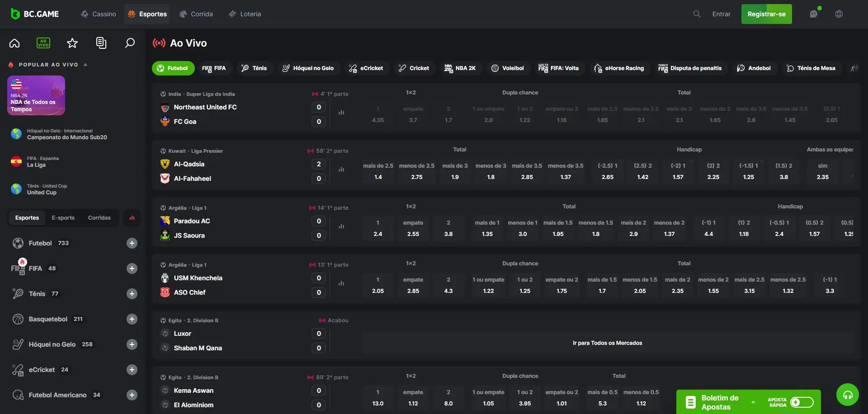The width and height of the screenshot is (868, 414).
Task: Open the bet history slip icon
Action: click(x=101, y=43)
